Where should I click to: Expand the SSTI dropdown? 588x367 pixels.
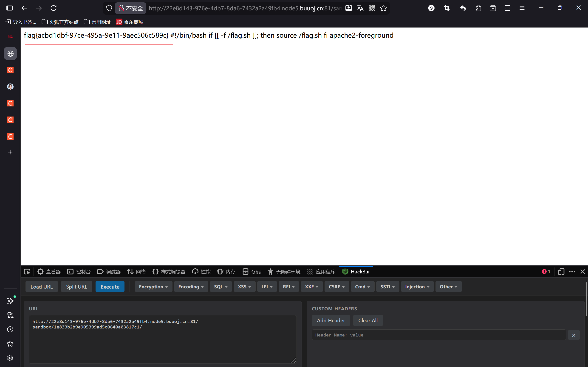[x=387, y=287]
